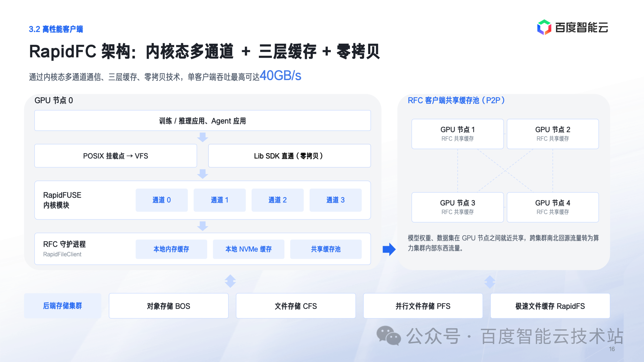The width and height of the screenshot is (644, 362).
Task: Select the section label 3.2 高性能客户端
Action: (56, 29)
